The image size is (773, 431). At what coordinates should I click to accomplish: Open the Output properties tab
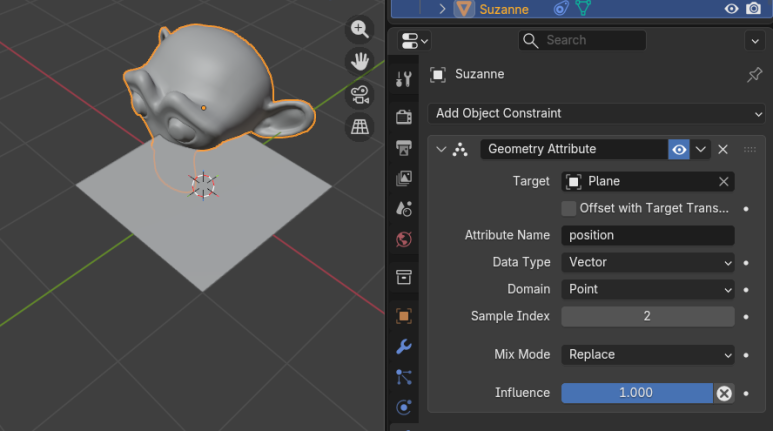(404, 147)
